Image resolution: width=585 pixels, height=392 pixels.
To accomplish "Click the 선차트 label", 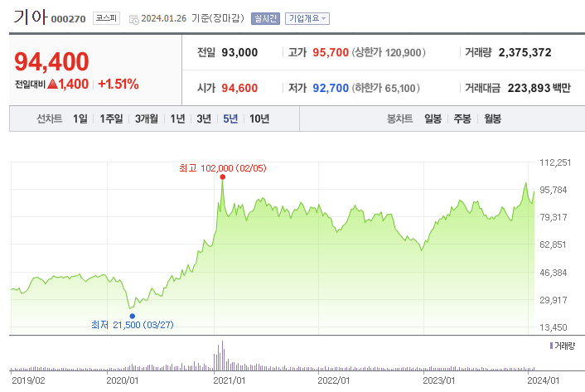I will pyautogui.click(x=49, y=119).
